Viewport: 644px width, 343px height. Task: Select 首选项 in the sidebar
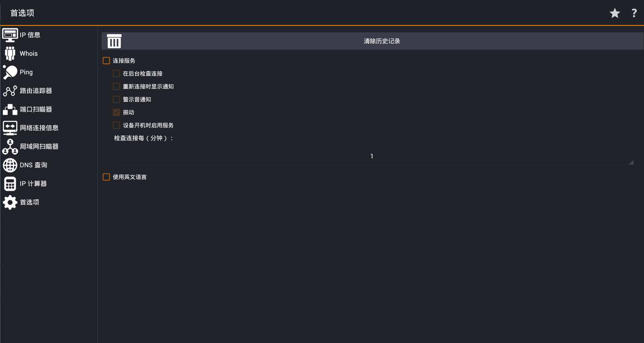29,202
